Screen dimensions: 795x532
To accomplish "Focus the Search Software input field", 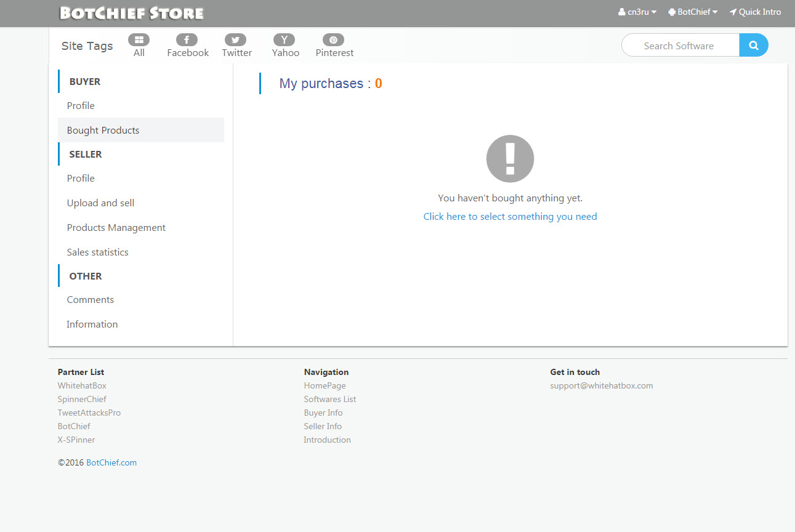I will pos(680,46).
